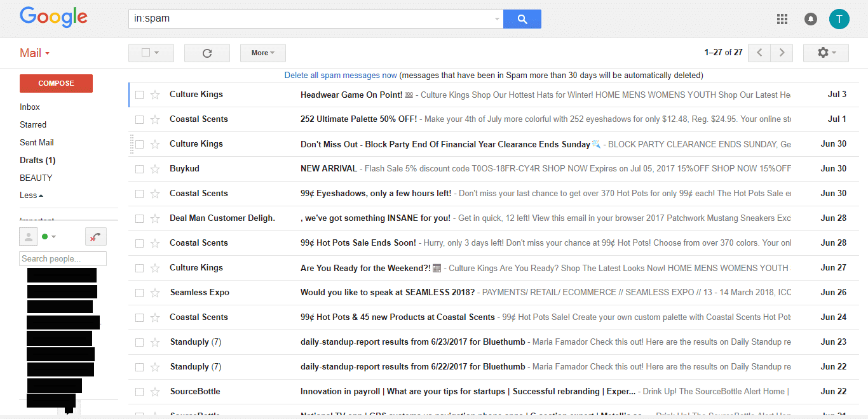
Task: Click the Search people input field
Action: (63, 259)
